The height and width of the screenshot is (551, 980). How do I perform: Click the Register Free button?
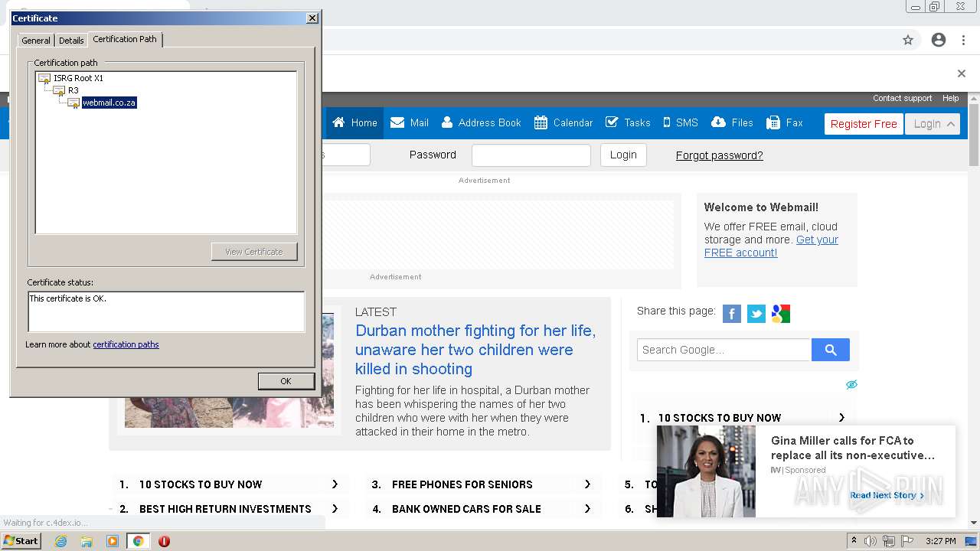(864, 124)
